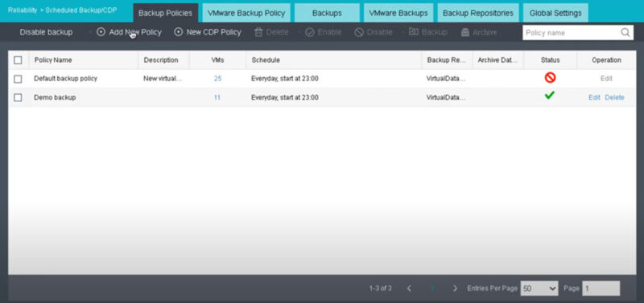This screenshot has height=303, width=644.
Task: Click the search magnifier icon
Action: (625, 33)
